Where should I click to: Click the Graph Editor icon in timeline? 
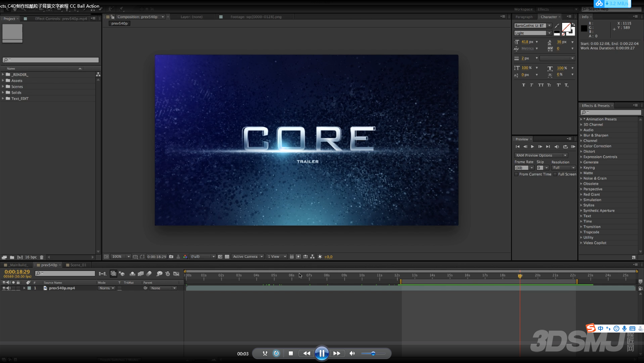point(176,273)
